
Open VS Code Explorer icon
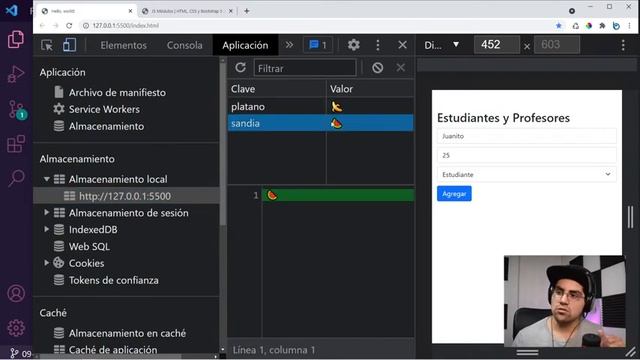16,39
